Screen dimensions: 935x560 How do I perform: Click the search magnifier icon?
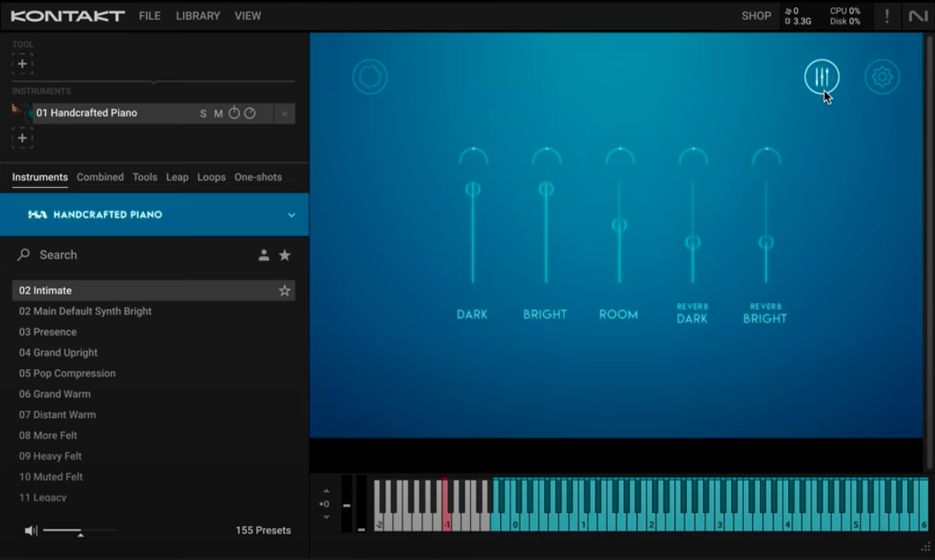23,254
